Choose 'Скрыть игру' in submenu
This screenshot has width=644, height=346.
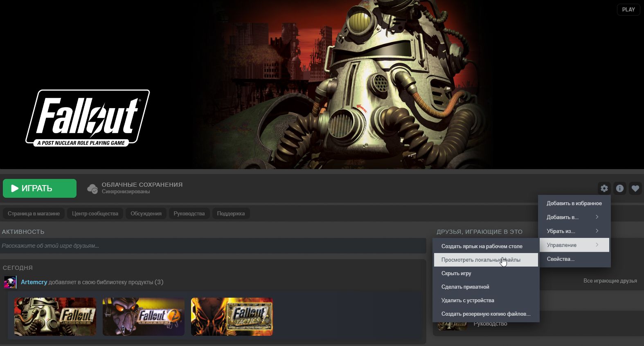pos(486,273)
